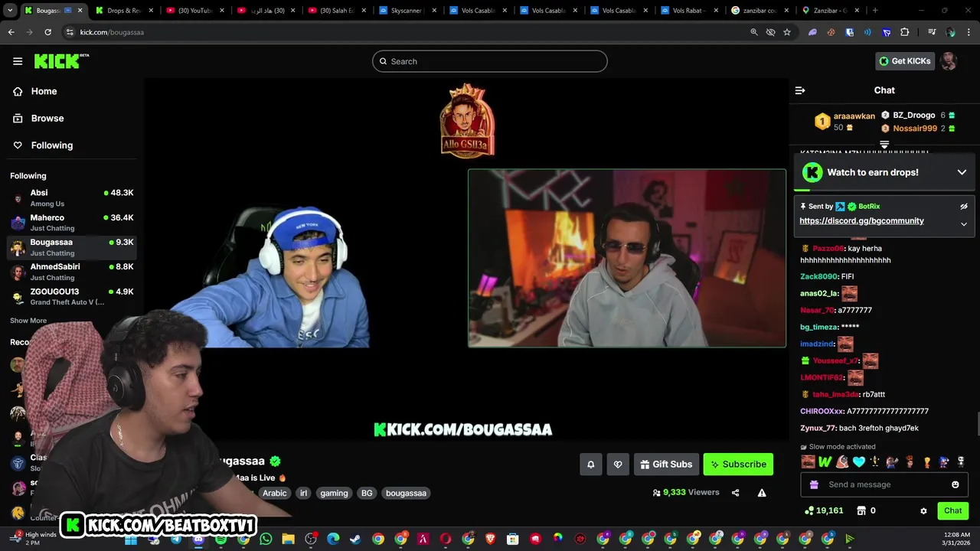The width and height of the screenshot is (980, 551).
Task: Open the Kick hamburger sidebar menu
Action: coord(18,61)
